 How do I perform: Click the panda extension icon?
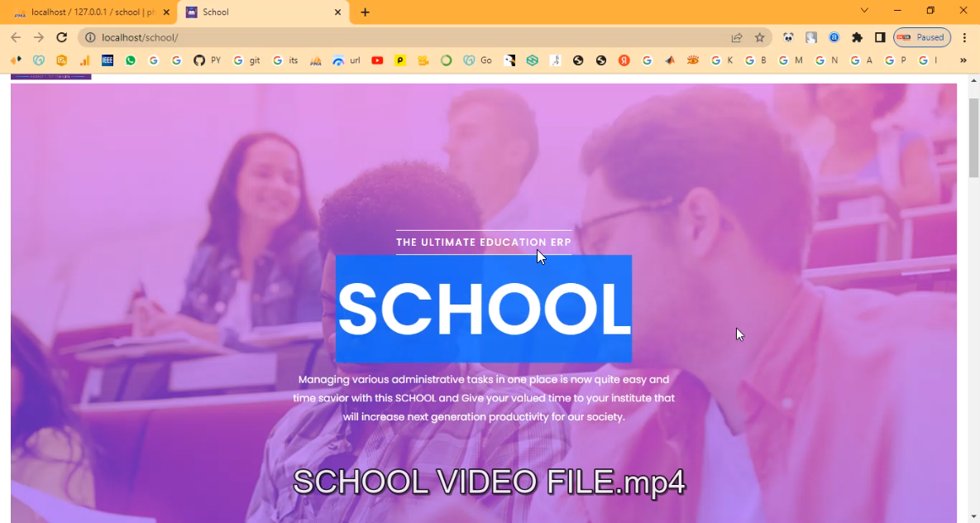(x=788, y=37)
